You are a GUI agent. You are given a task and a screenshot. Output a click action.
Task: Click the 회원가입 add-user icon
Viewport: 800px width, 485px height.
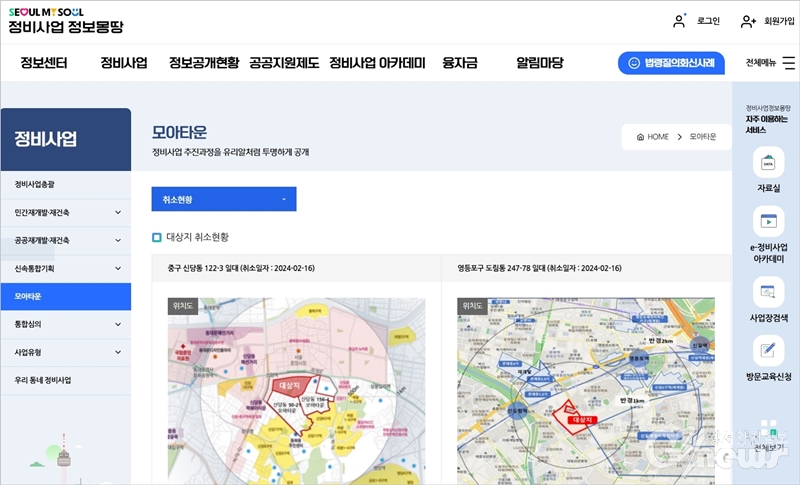point(748,21)
